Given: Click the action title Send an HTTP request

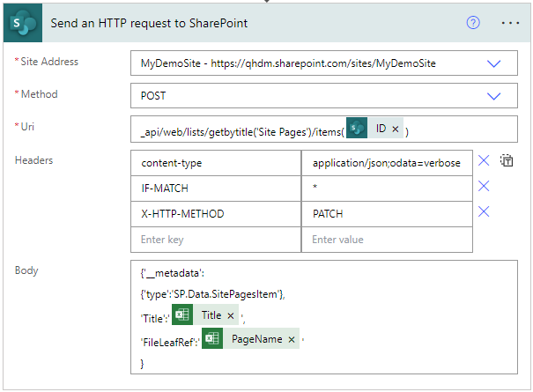Looking at the screenshot, I should pos(149,23).
